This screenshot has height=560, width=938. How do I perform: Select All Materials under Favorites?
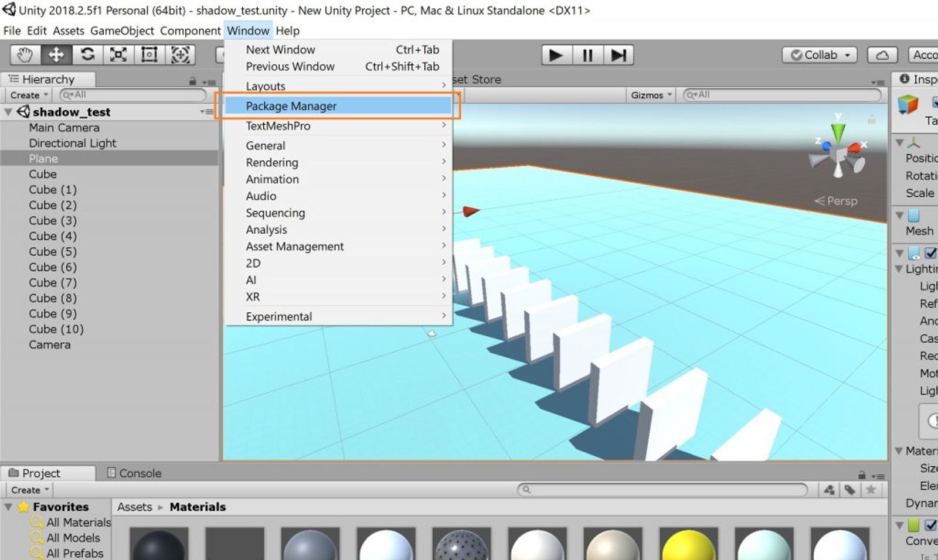click(79, 522)
